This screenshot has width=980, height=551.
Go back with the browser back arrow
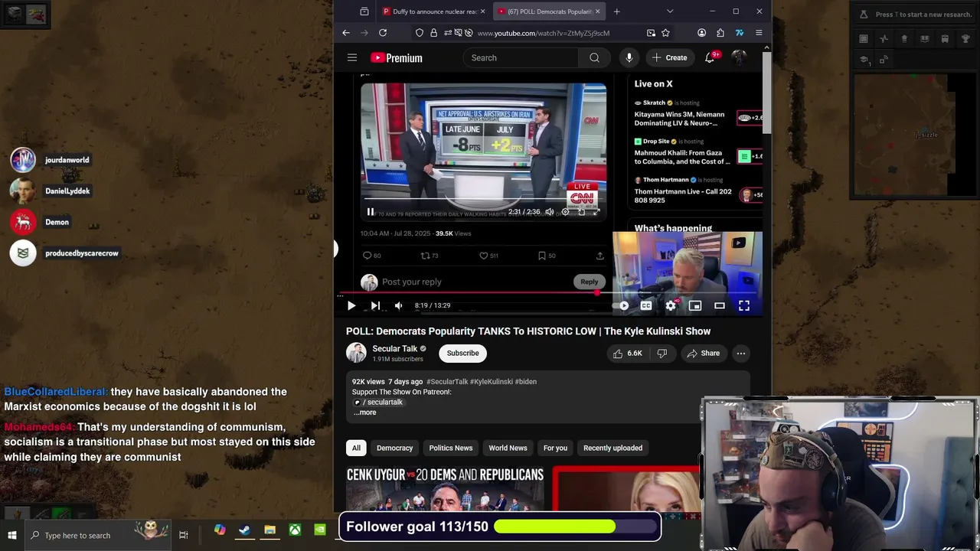(346, 33)
